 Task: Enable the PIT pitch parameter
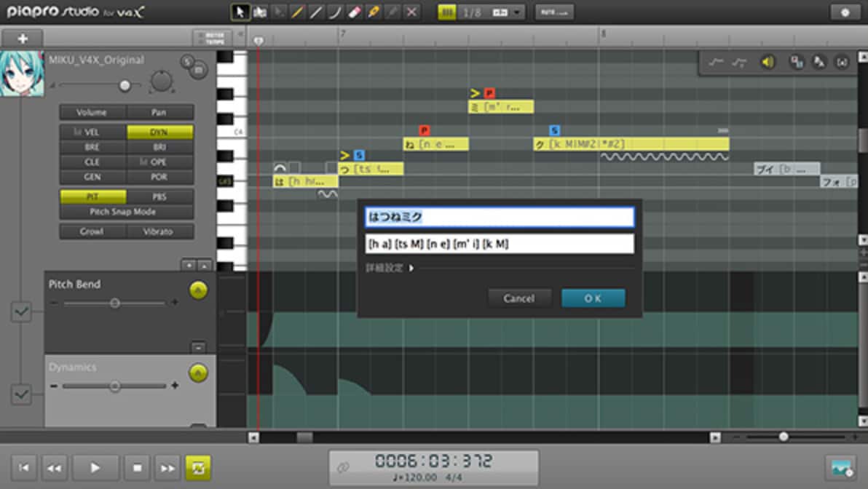point(93,196)
